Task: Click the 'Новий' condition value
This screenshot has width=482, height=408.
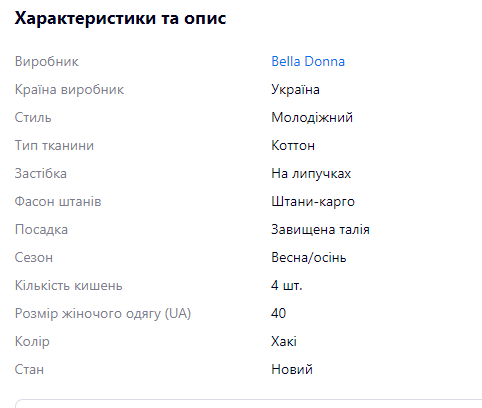Action: coord(292,370)
